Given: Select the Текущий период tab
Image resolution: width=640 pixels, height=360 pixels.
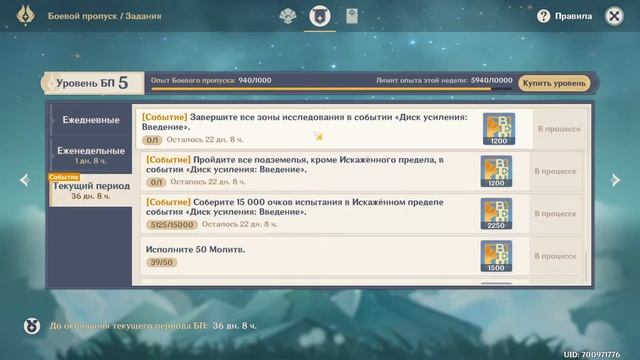Looking at the screenshot, I should (91, 190).
